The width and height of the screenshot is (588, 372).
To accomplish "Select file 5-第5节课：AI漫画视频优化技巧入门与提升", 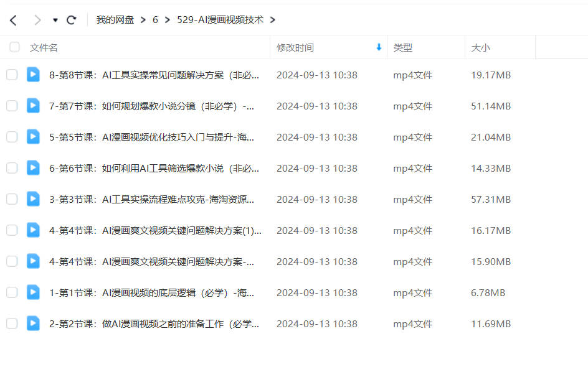I will (x=151, y=137).
